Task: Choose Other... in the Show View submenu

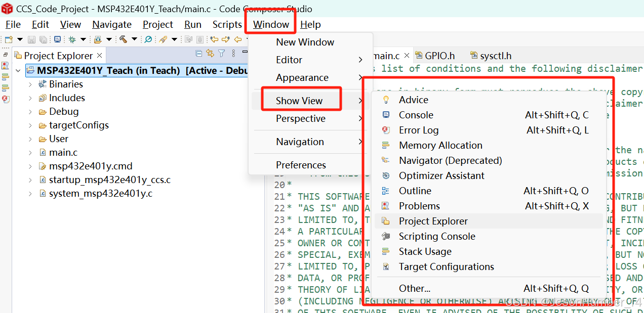Action: point(414,288)
